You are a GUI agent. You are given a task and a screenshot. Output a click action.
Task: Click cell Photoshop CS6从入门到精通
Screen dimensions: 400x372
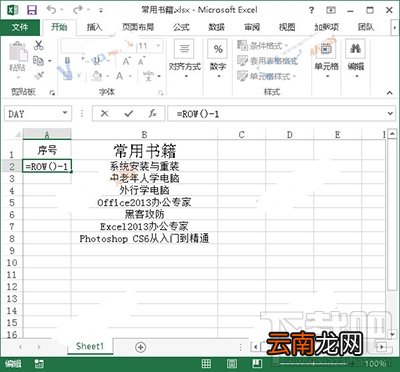144,238
